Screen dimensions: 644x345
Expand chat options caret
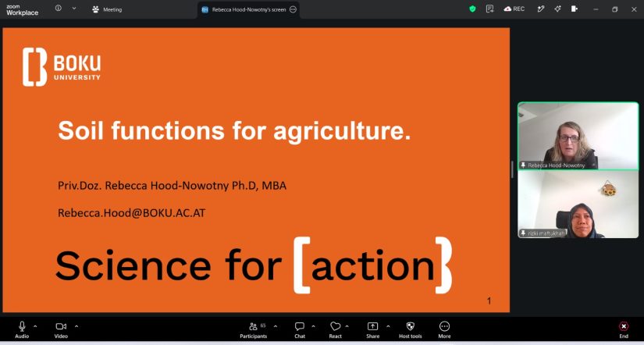[313, 326]
